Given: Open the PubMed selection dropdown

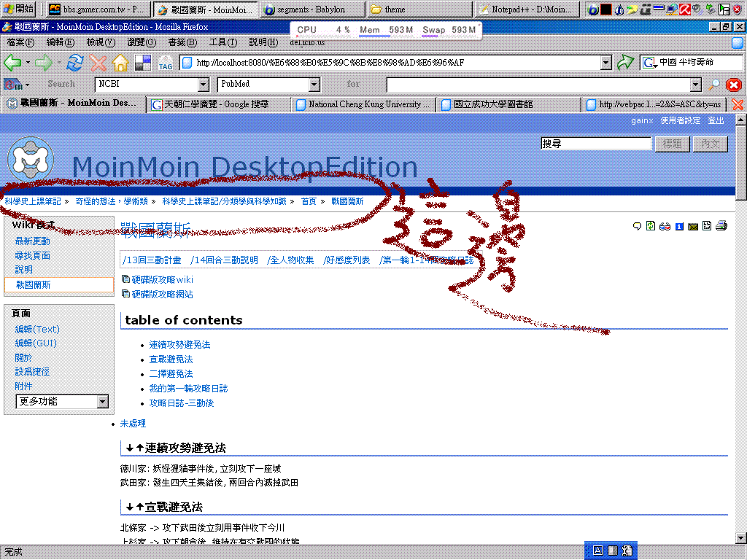Looking at the screenshot, I should 314,85.
